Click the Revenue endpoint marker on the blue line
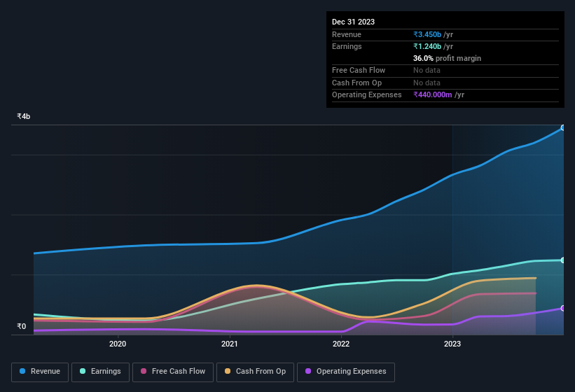Screen dimensions: 575x392 [563, 128]
